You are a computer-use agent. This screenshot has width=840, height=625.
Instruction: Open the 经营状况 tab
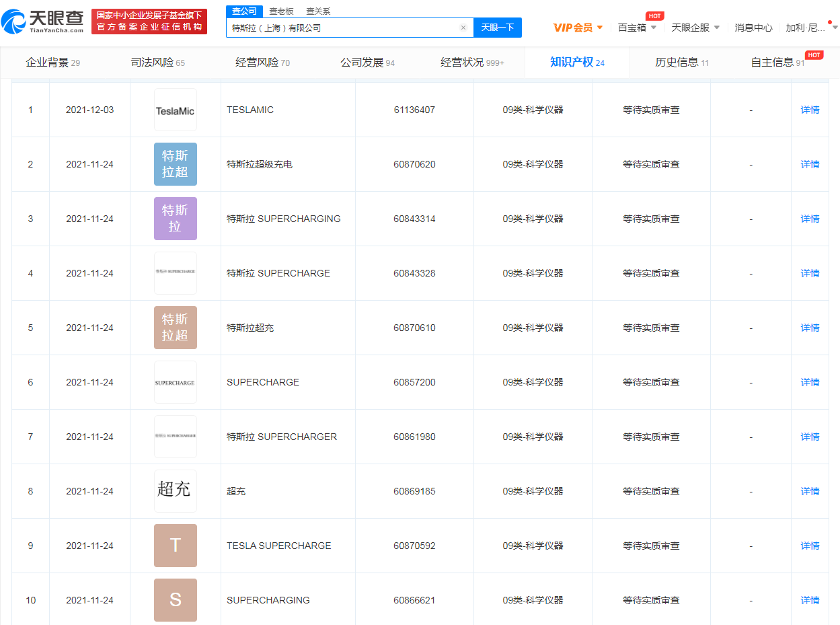click(472, 63)
